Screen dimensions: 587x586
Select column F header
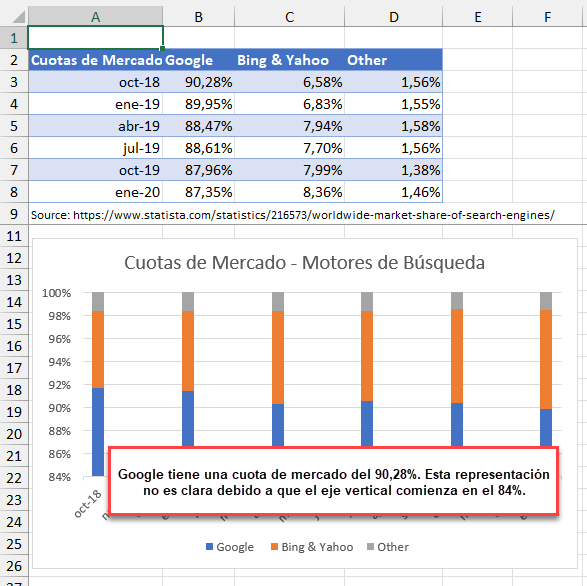(x=547, y=17)
